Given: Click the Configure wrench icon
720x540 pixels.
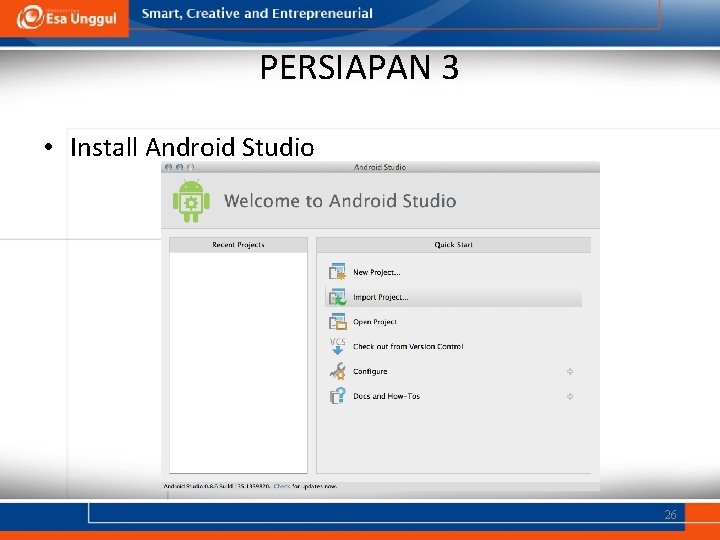Looking at the screenshot, I should [x=338, y=371].
